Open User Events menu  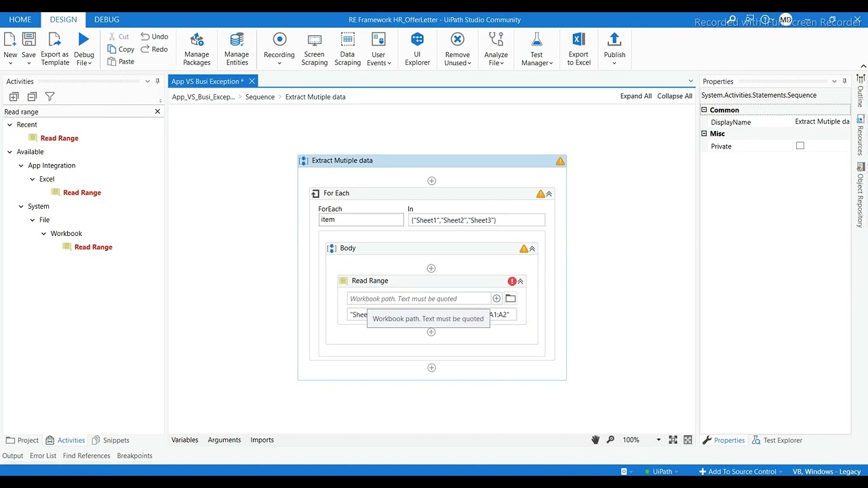[x=378, y=49]
